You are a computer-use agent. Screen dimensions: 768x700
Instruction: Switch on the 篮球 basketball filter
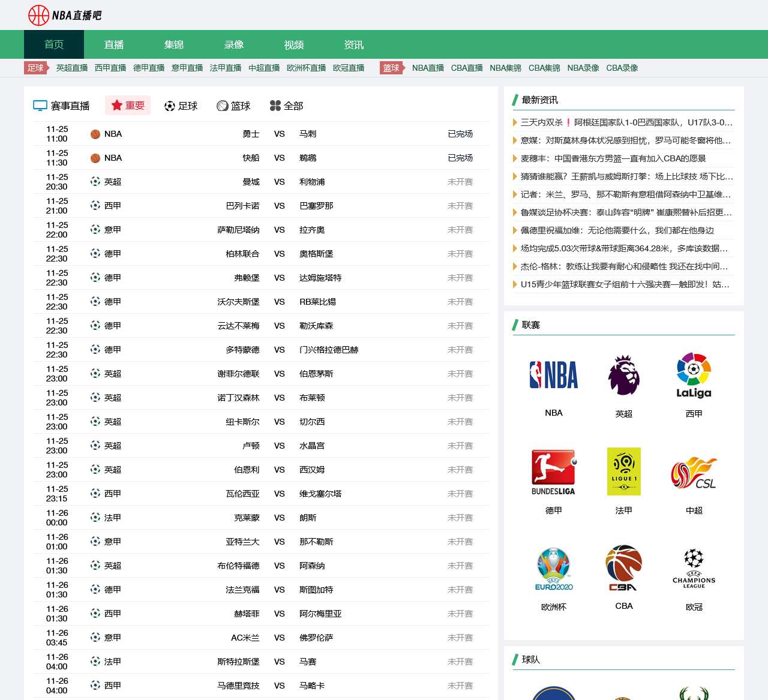[233, 106]
